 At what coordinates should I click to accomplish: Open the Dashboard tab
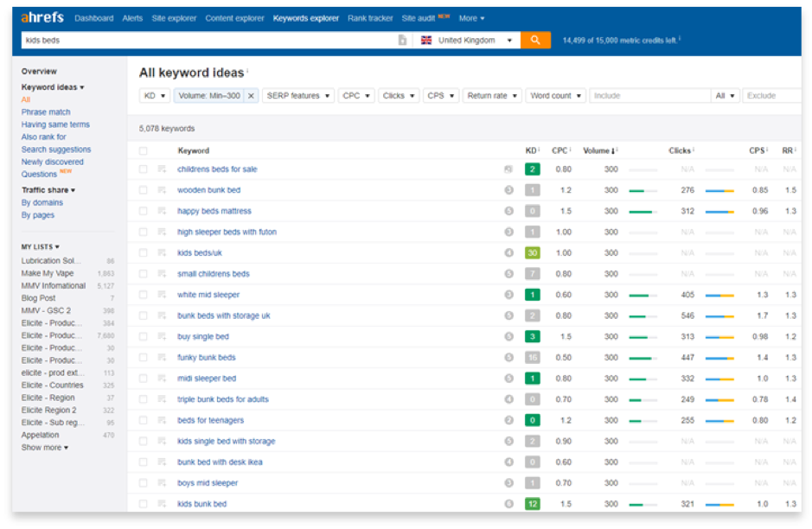[x=93, y=18]
